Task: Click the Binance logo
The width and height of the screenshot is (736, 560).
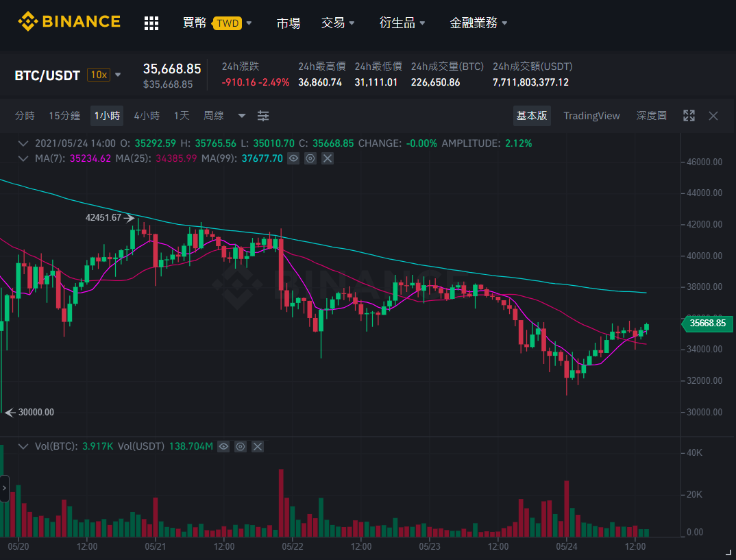Action: click(x=69, y=22)
